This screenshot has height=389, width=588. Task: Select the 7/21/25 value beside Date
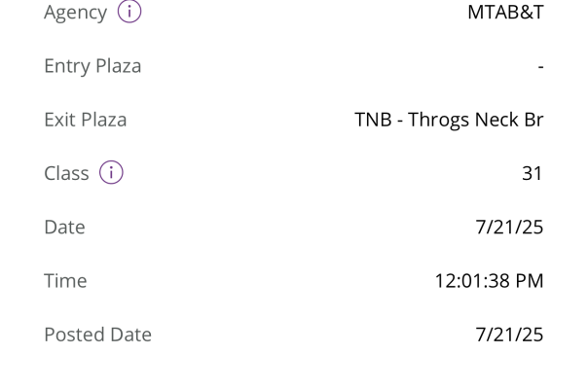point(508,227)
